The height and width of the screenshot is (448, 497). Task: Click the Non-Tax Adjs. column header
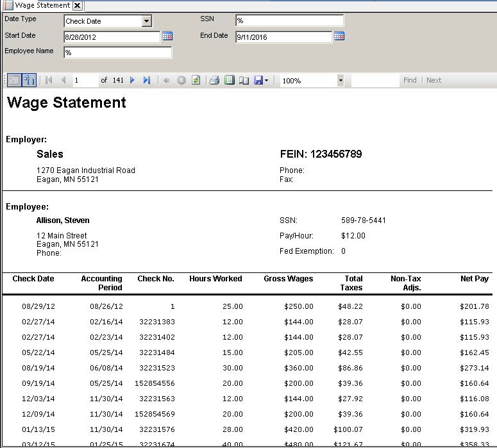pos(406,283)
